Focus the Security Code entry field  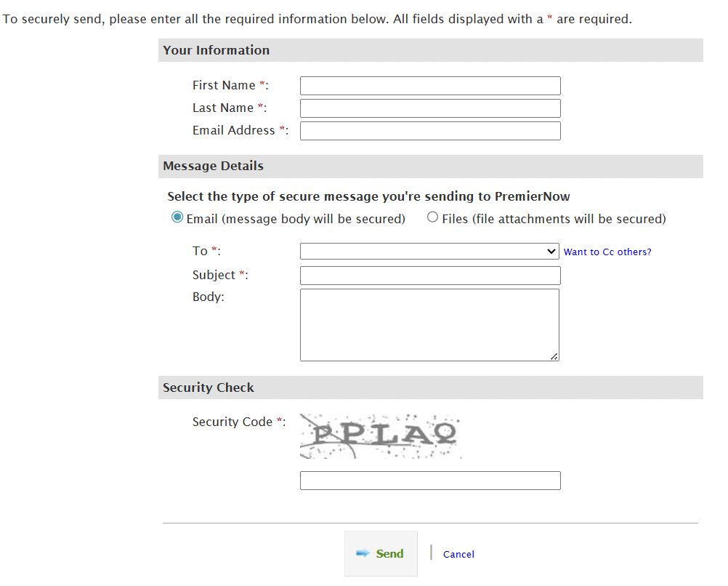pos(430,481)
